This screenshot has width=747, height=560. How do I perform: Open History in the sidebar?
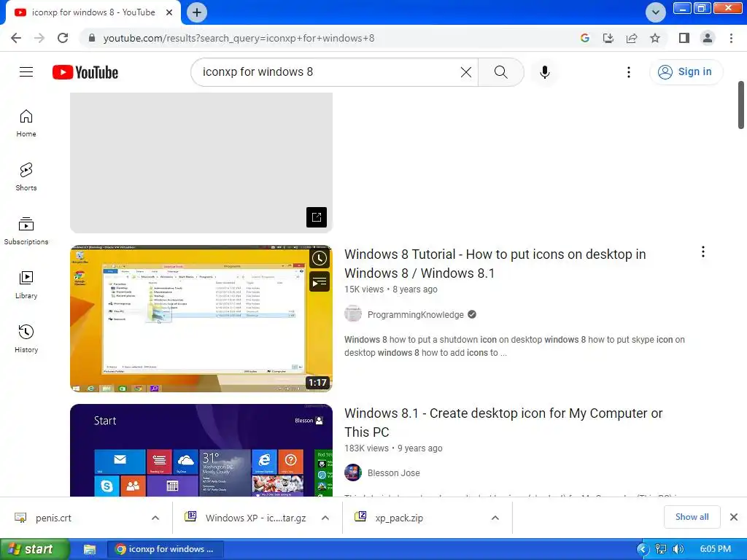coord(26,338)
